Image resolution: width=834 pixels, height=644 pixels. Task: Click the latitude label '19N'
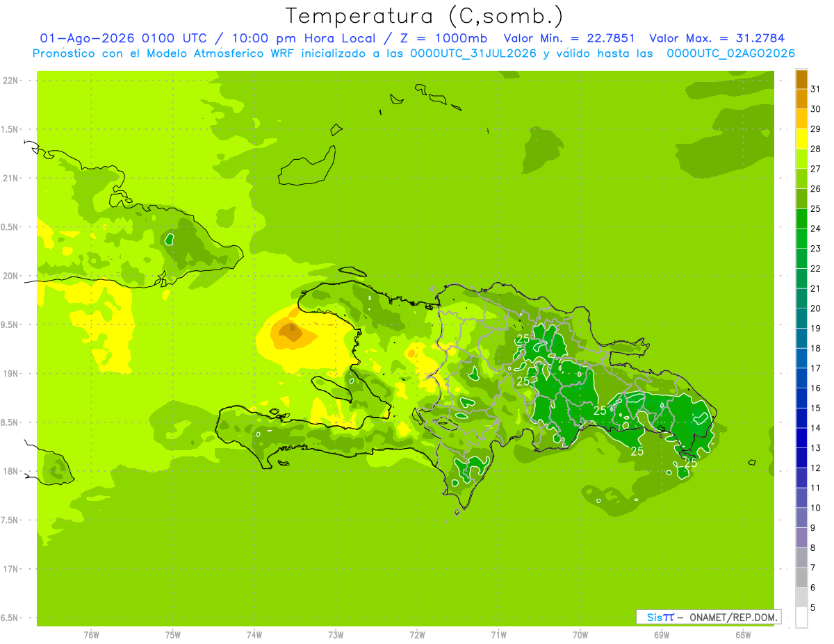tap(10, 374)
